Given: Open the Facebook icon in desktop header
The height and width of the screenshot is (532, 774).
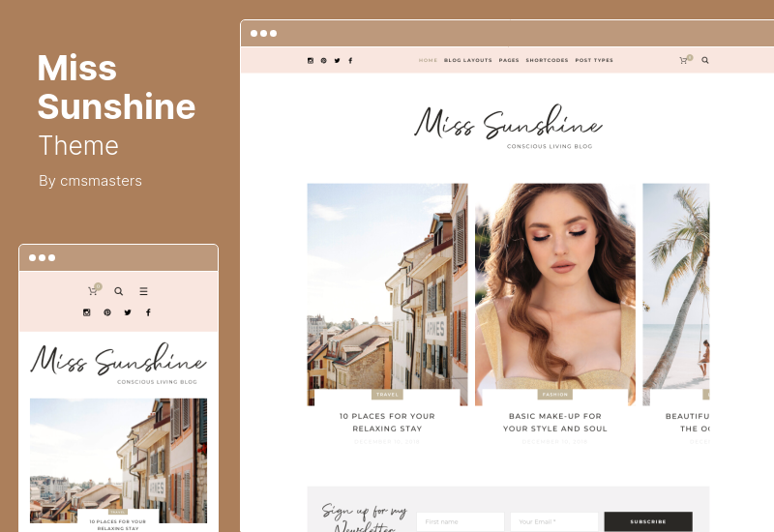Looking at the screenshot, I should click(x=350, y=61).
